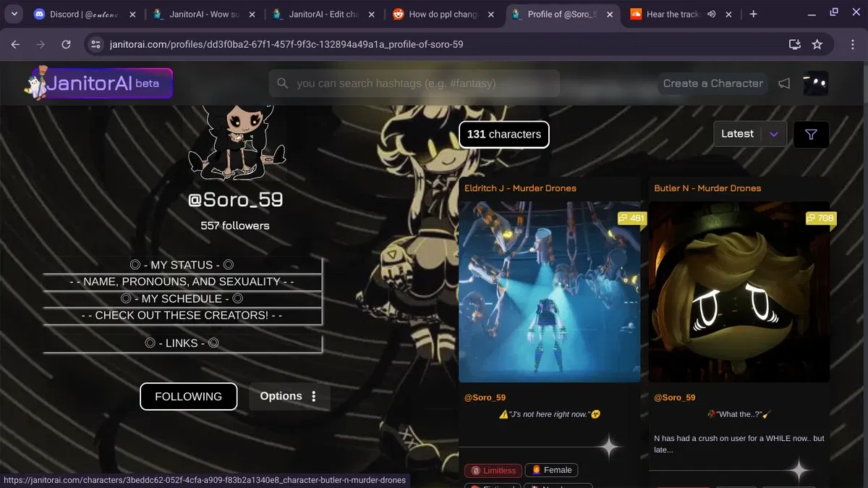This screenshot has width=868, height=488.
Task: Expand the MY SCHEDULE section
Action: [x=182, y=298]
